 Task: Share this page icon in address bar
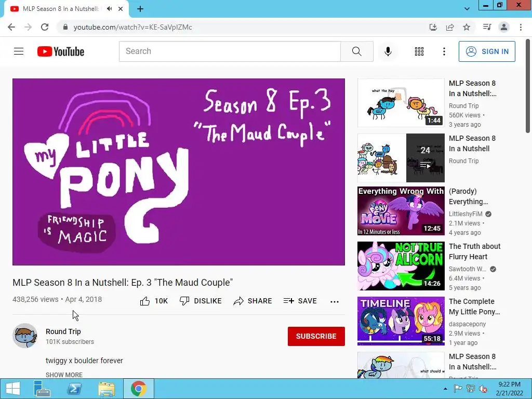pos(450,27)
